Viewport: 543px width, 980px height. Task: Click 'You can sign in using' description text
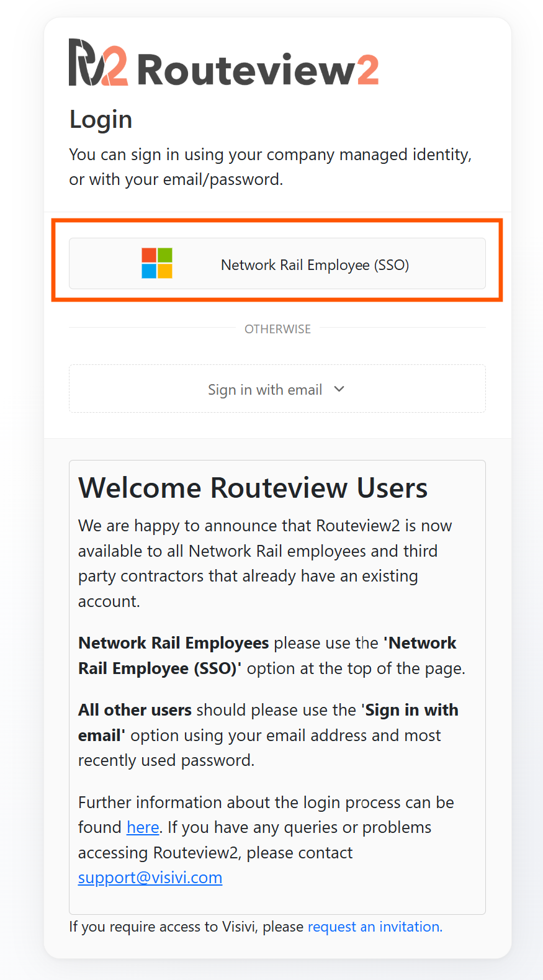271,167
